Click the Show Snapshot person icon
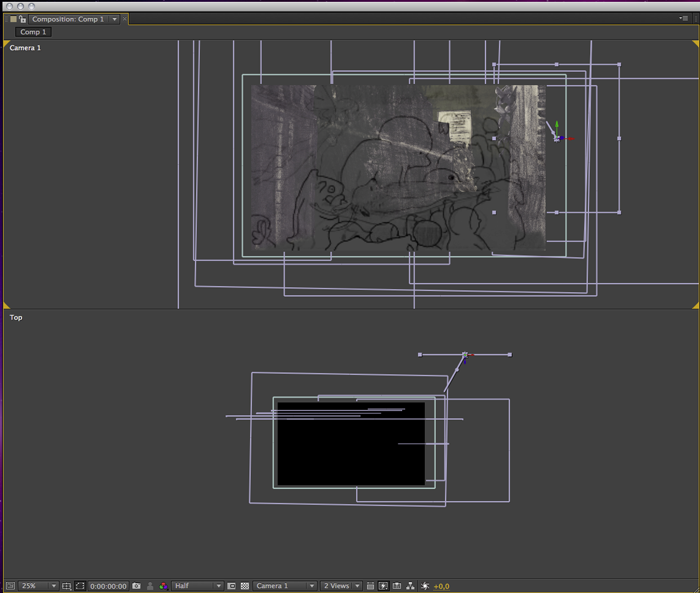The width and height of the screenshot is (700, 593). point(150,586)
